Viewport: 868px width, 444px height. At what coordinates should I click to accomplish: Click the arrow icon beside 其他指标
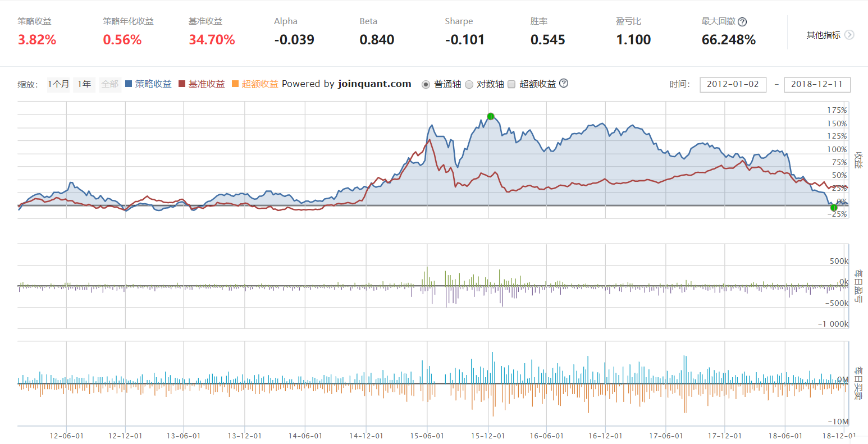(x=849, y=35)
